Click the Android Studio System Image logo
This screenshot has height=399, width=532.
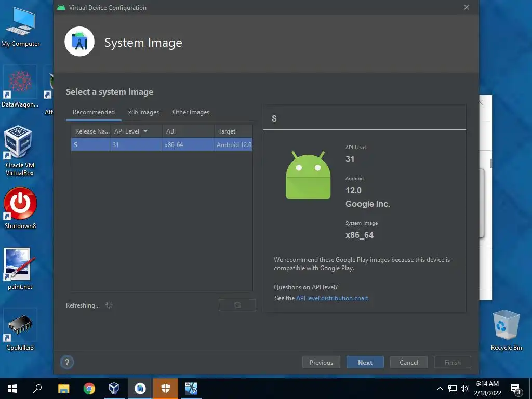pyautogui.click(x=79, y=42)
